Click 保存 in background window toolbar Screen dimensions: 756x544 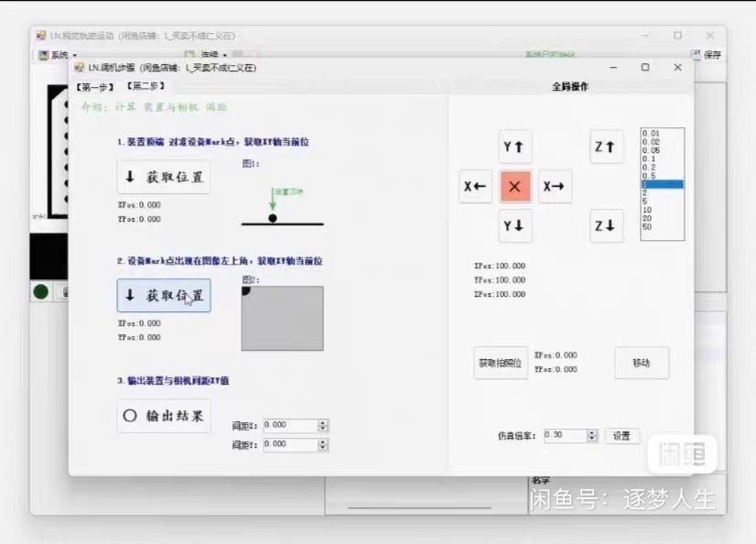pyautogui.click(x=707, y=55)
